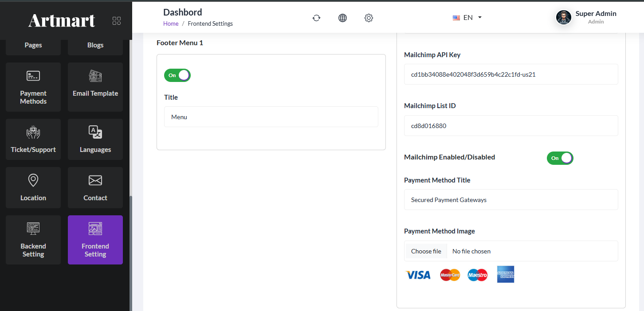Open Ticket/Support sidebar tile
This screenshot has height=311, width=644.
[x=33, y=139]
